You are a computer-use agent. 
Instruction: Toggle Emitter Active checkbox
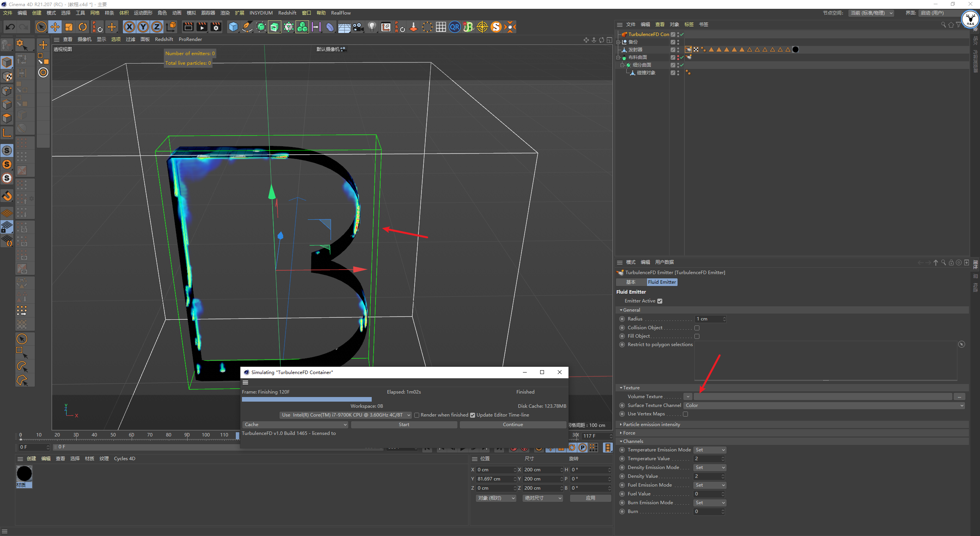(x=660, y=301)
